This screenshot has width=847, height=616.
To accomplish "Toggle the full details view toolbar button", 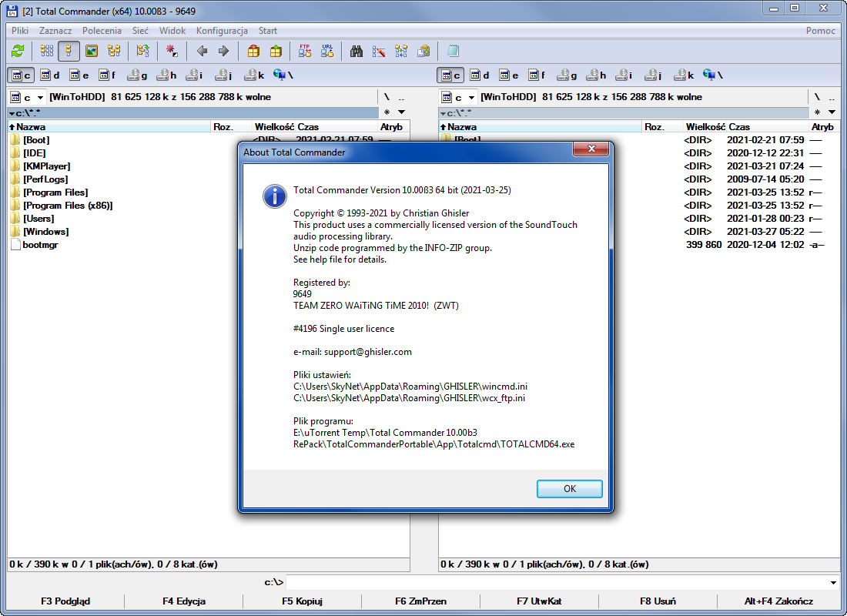I will pos(69,52).
